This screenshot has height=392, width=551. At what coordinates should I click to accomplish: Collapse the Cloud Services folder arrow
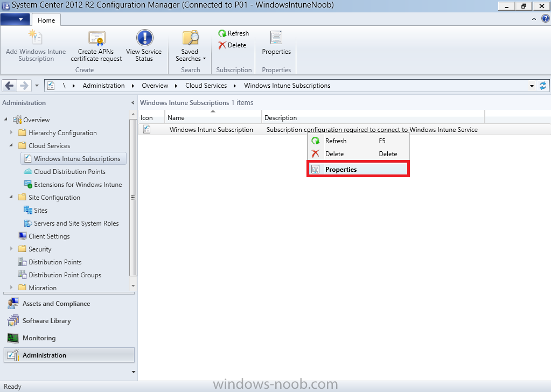11,145
